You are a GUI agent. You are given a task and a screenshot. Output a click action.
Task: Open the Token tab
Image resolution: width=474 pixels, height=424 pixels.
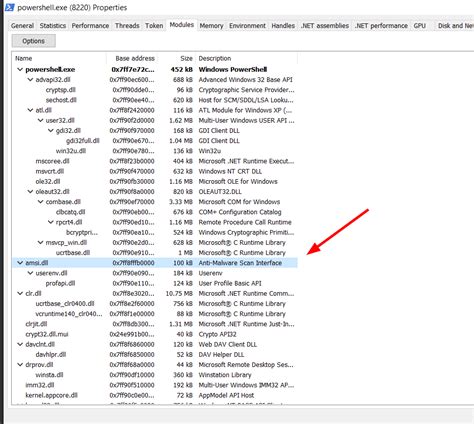154,26
